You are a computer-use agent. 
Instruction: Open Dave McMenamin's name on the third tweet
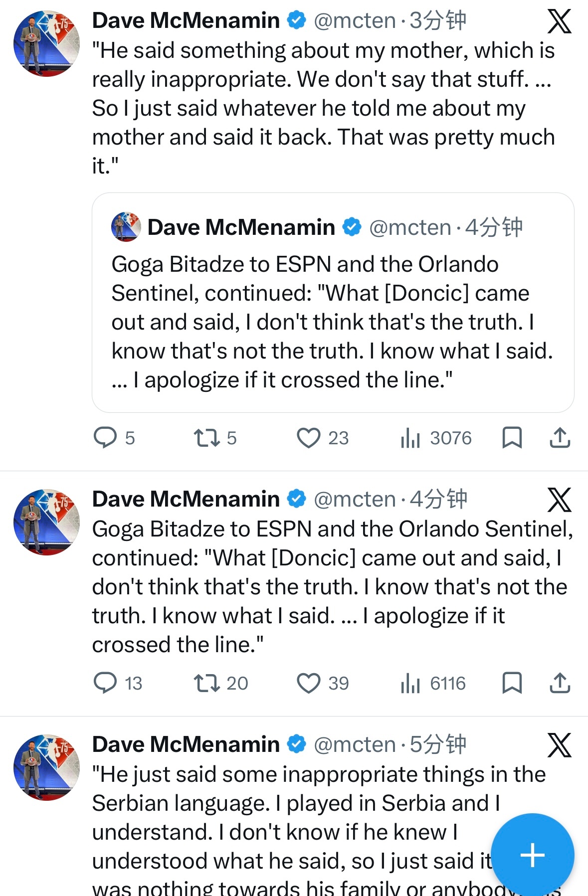(186, 744)
